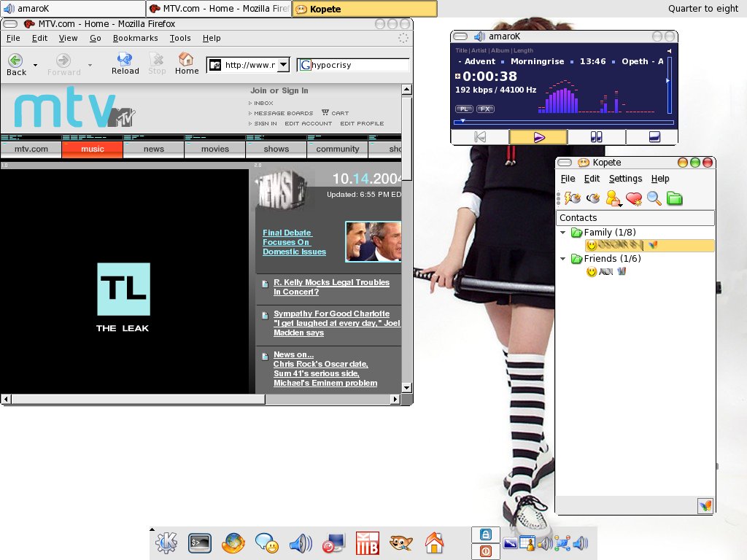
Task: Open the KDE K menu in the panel
Action: click(x=166, y=542)
